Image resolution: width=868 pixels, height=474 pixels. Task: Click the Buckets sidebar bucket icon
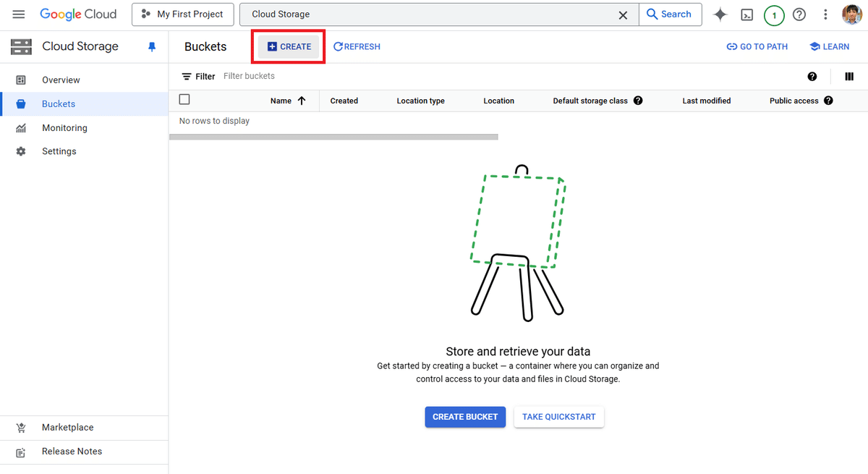click(21, 104)
